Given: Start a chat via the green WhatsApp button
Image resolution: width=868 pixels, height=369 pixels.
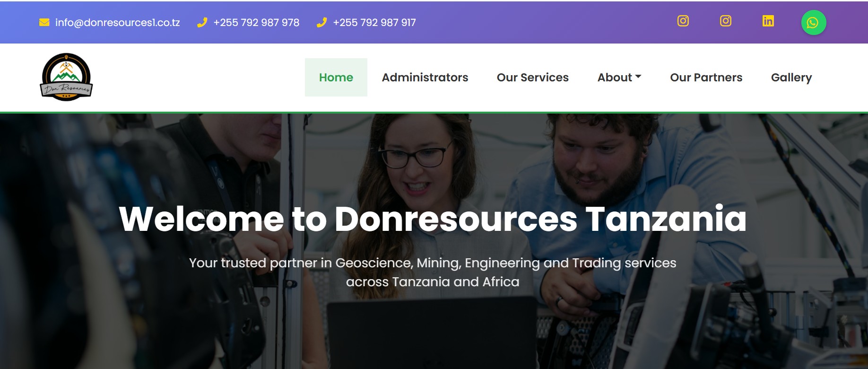Looking at the screenshot, I should click(814, 22).
